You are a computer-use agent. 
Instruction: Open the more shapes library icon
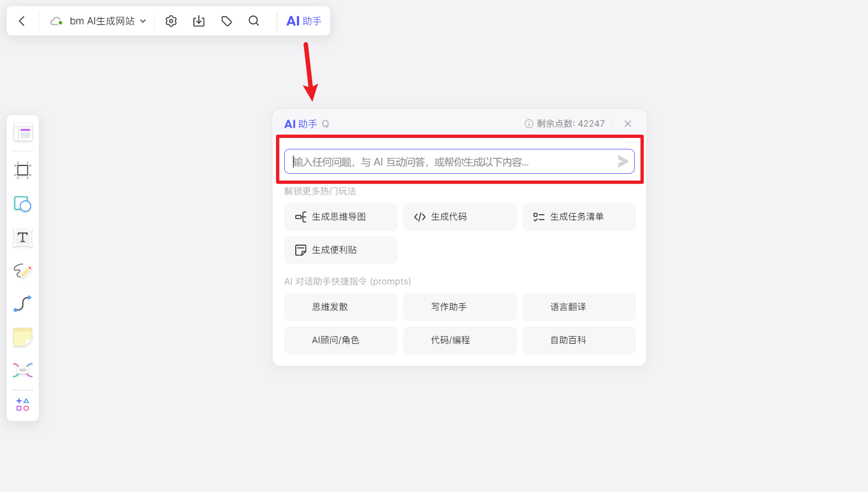(x=23, y=405)
